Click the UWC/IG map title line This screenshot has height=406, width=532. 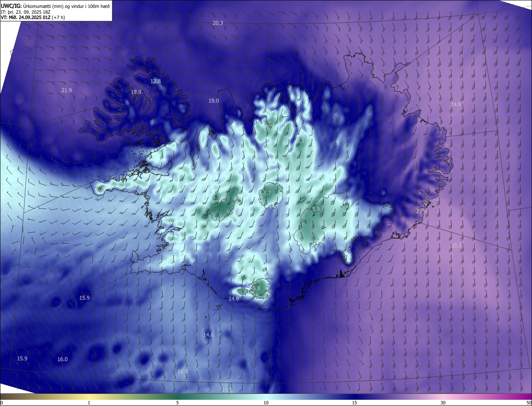pyautogui.click(x=55, y=5)
